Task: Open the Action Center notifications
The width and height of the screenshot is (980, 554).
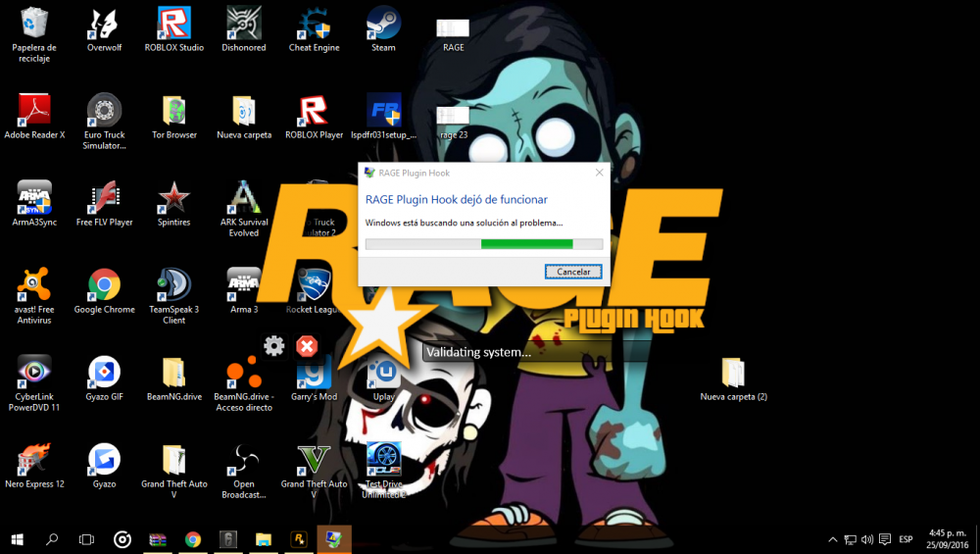Action: 884,539
